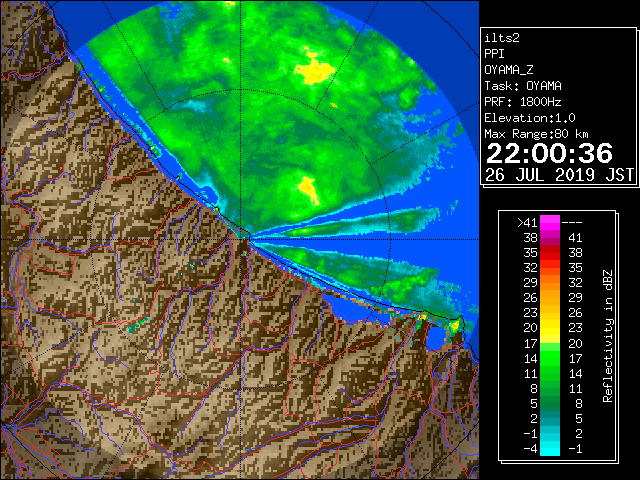Screen dimensions: 640x480
Task: Click the OYAMA_Z product label
Action: [509, 70]
